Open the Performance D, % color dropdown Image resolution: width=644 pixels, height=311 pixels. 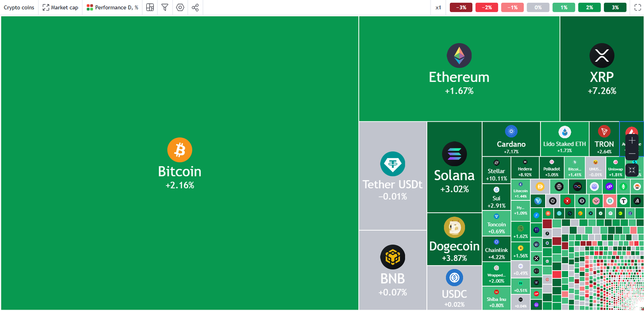pos(112,7)
